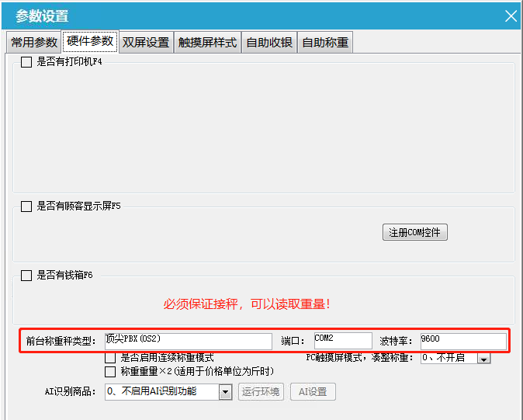This screenshot has width=523, height=420.
Task: Open the PC触摸屏模式 dropdown arrow
Action: 484,358
